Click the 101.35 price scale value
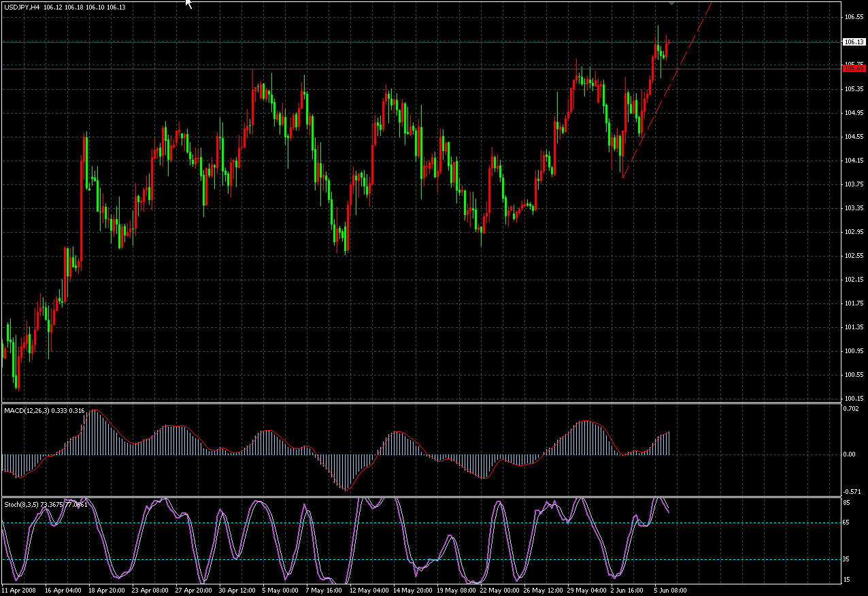 tap(854, 327)
